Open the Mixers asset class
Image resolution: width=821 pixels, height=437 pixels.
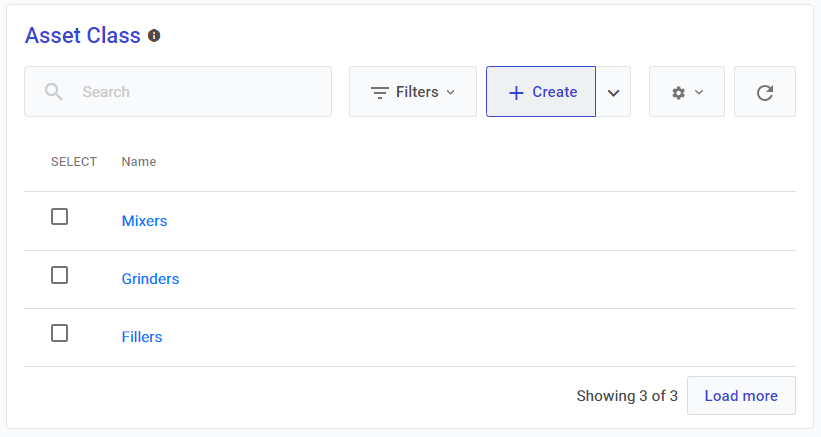[144, 221]
